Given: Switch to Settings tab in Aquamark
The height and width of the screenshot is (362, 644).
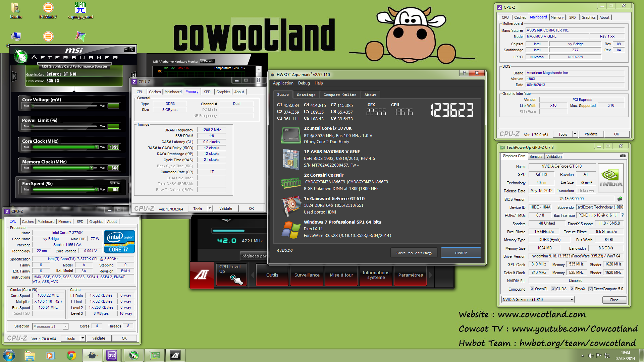Looking at the screenshot, I should pos(306,95).
